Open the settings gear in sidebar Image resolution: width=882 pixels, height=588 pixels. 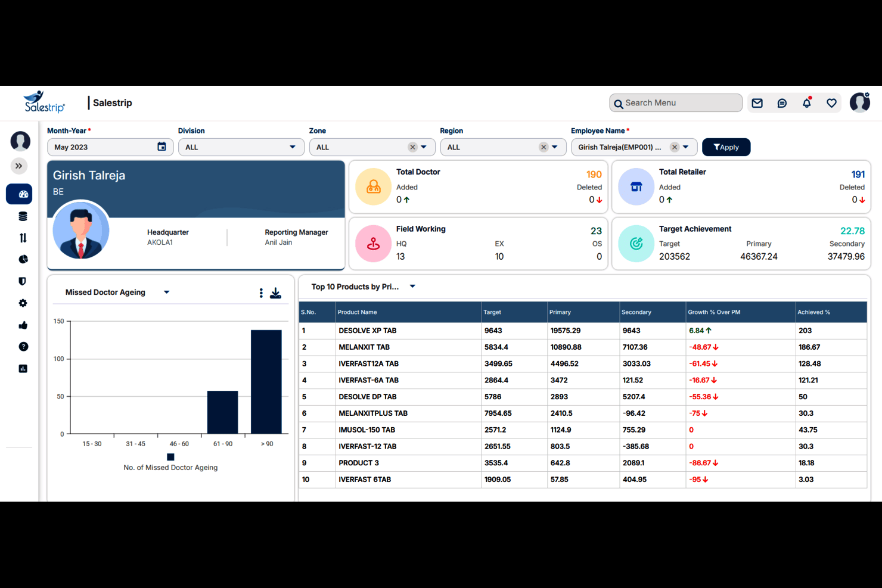23,303
